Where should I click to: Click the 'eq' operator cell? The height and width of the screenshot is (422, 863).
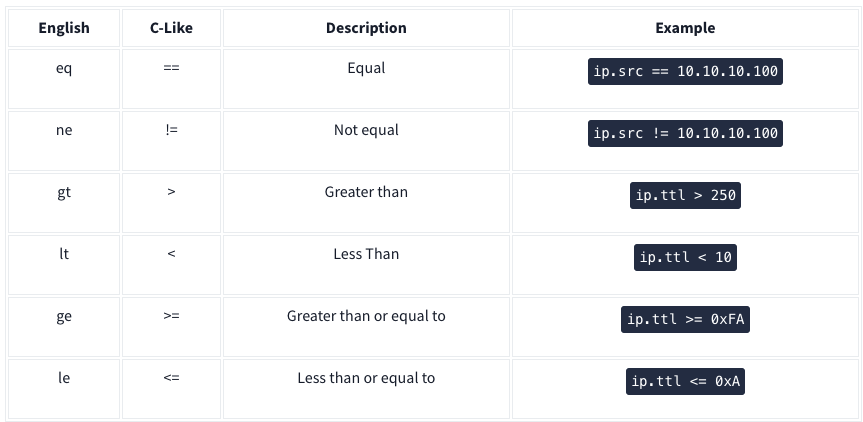pyautogui.click(x=64, y=69)
